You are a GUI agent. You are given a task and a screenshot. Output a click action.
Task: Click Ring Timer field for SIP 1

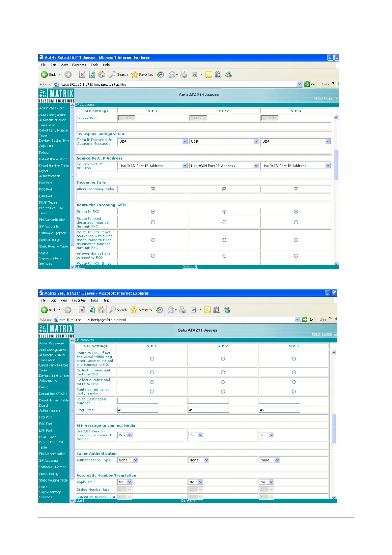point(138,410)
